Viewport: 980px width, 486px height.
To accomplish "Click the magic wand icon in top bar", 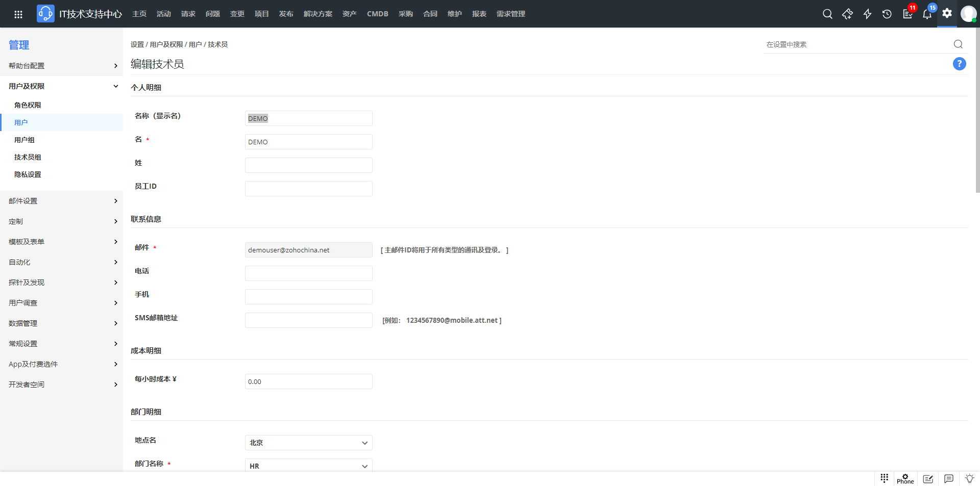I will (847, 14).
